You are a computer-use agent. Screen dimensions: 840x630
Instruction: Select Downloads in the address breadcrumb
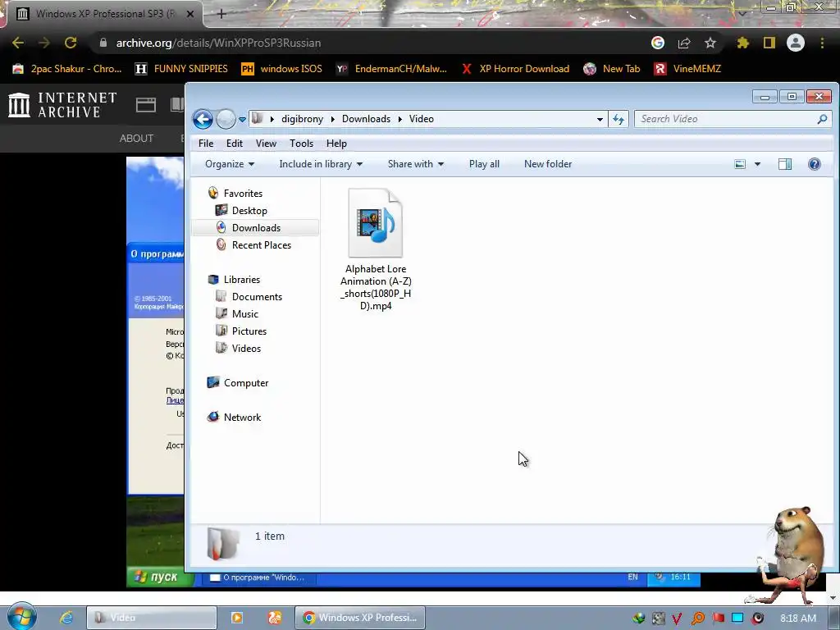tap(366, 119)
